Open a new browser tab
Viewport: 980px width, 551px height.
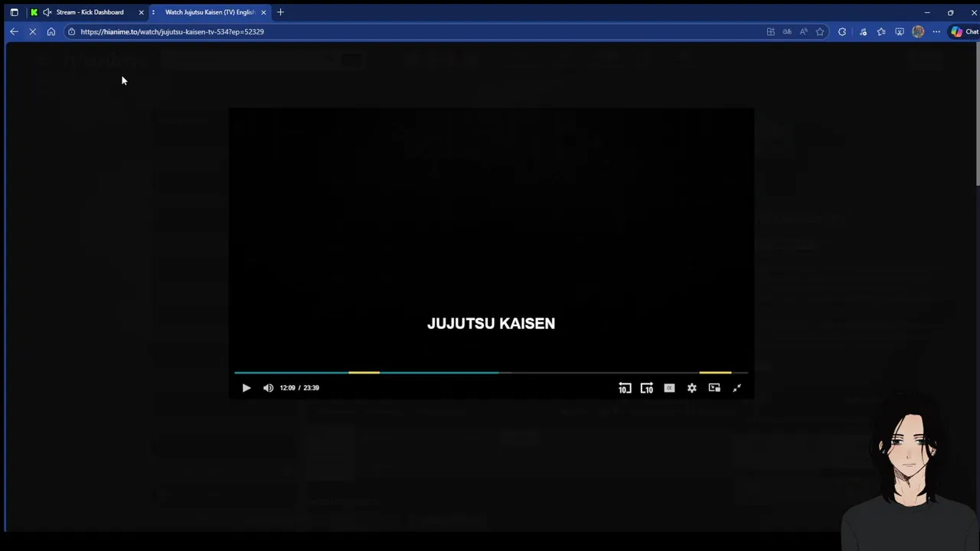tap(280, 12)
